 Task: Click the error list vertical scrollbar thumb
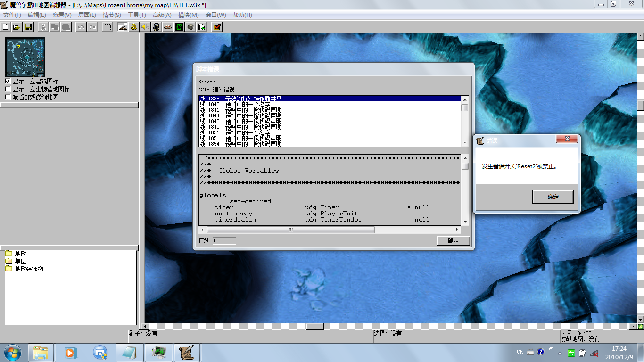pyautogui.click(x=465, y=107)
